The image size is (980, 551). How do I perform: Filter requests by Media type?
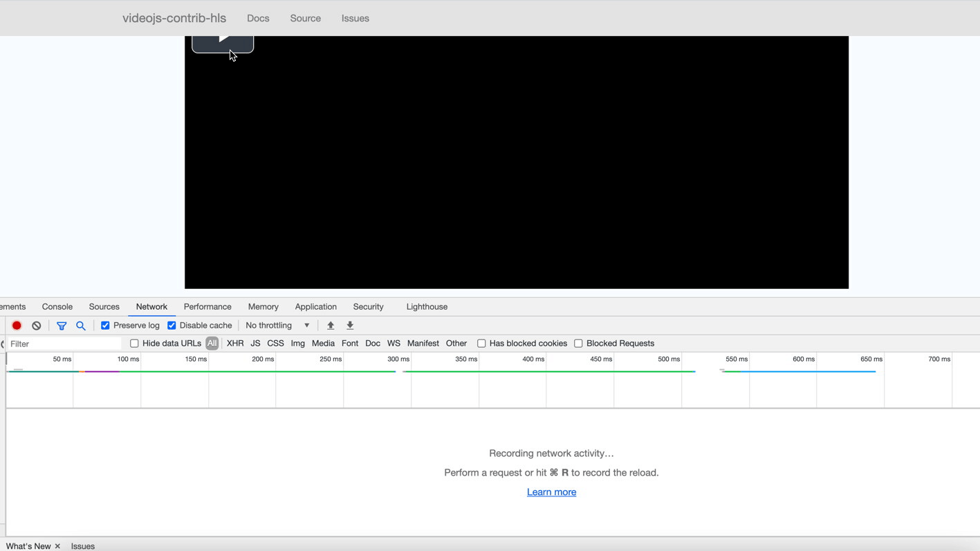[323, 344]
